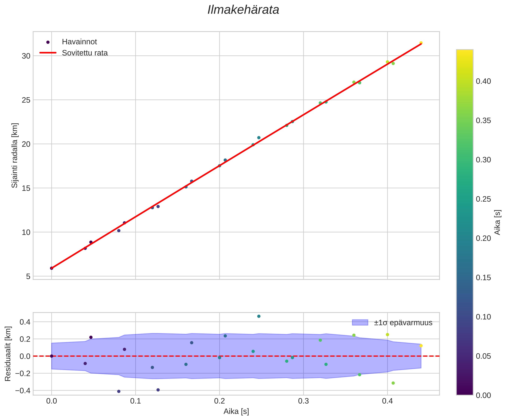Click the highest residual point above 0.4
Image resolution: width=506 pixels, height=420 pixels.
tap(259, 316)
